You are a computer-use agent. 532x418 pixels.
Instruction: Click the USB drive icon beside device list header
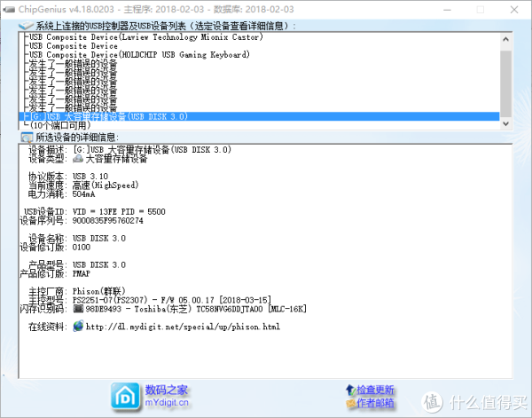[x=26, y=26]
